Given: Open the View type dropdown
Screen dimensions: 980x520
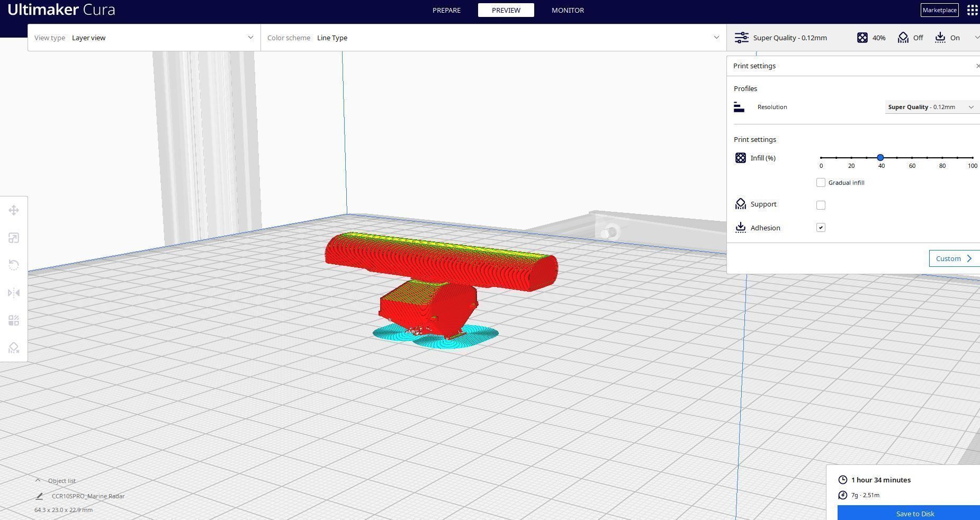Looking at the screenshot, I should point(144,38).
